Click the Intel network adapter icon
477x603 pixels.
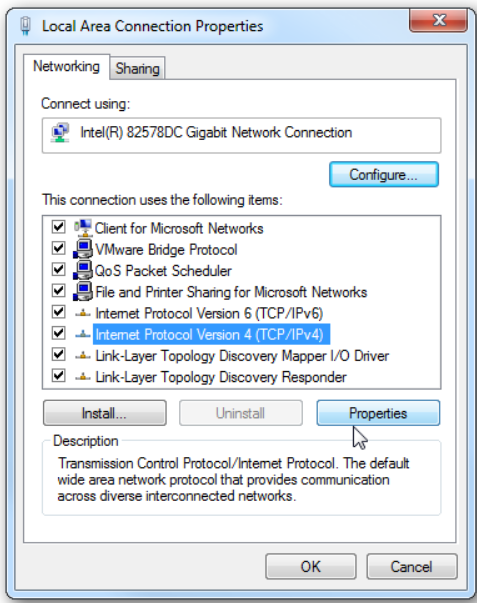(x=60, y=133)
